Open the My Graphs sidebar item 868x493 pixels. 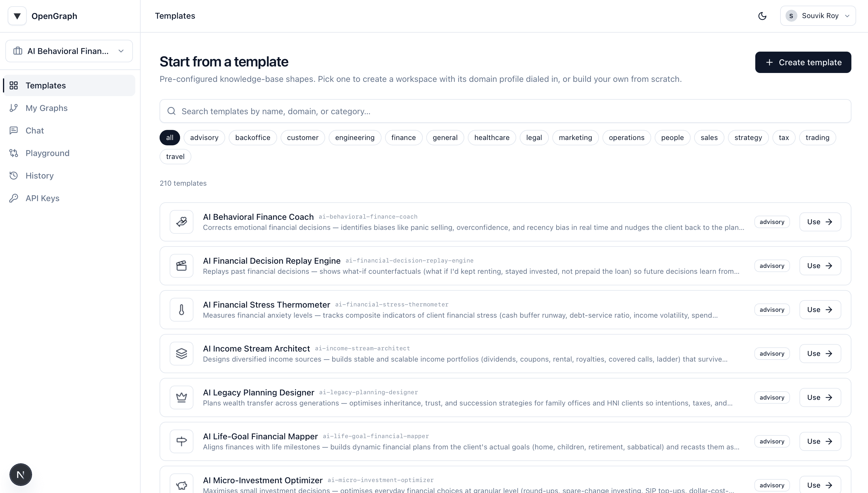(46, 108)
